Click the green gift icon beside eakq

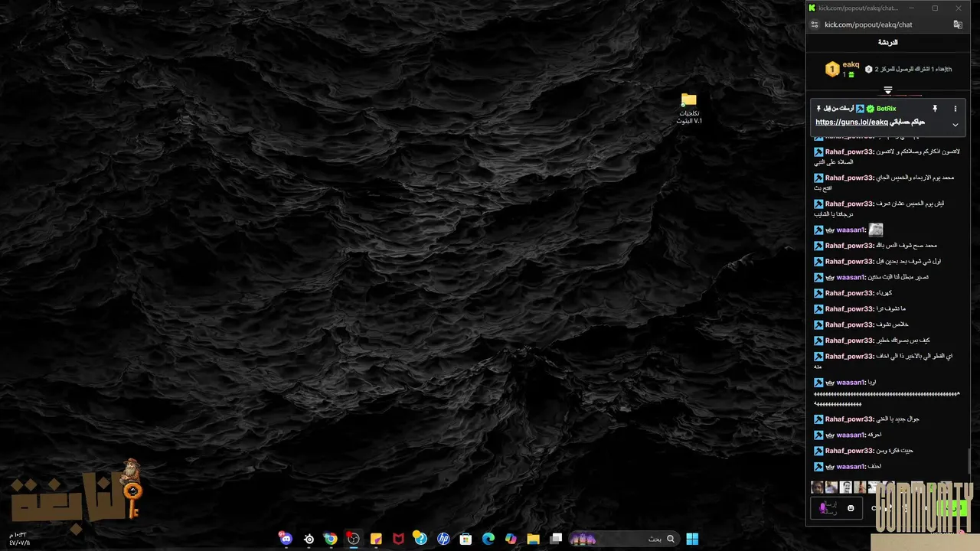[x=851, y=75]
